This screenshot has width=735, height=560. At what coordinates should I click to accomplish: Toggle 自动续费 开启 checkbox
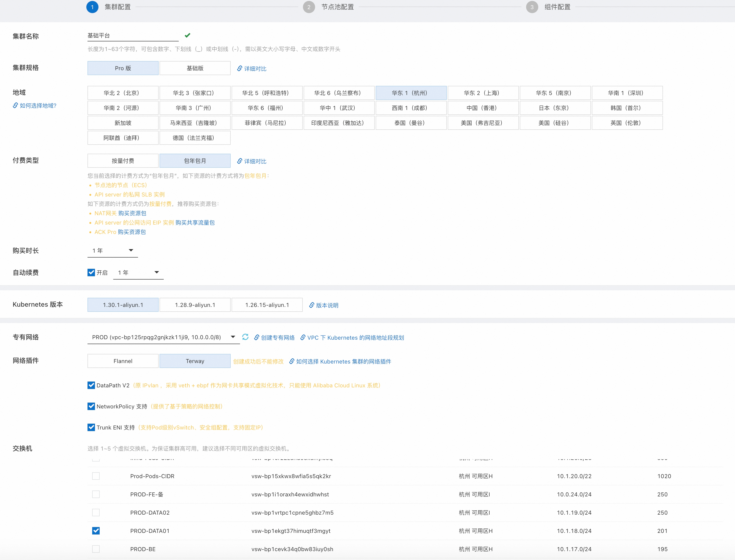click(91, 273)
